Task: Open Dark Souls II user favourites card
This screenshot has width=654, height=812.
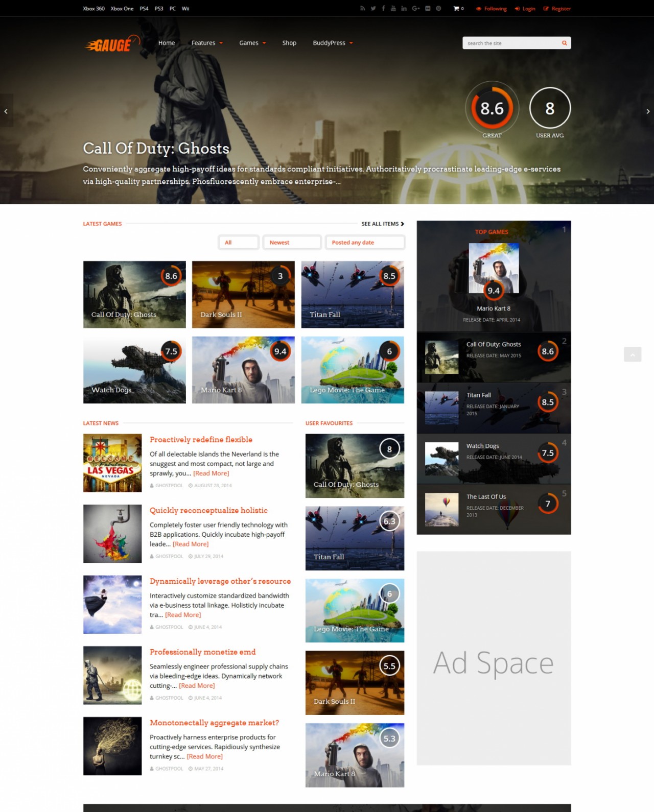Action: click(x=355, y=683)
